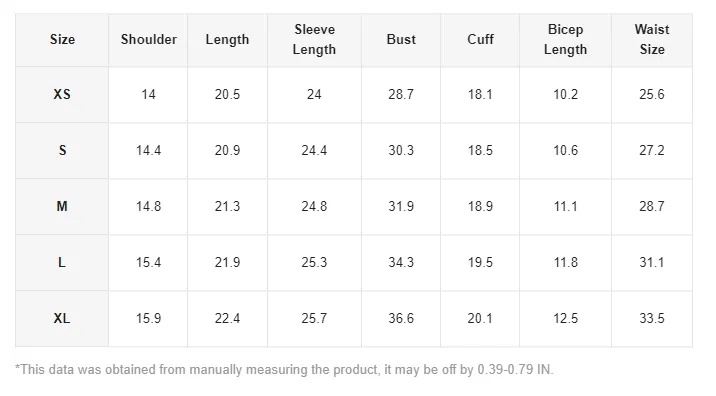The width and height of the screenshot is (716, 396).
Task: Select the XL waist value 33.5
Action: (x=652, y=318)
